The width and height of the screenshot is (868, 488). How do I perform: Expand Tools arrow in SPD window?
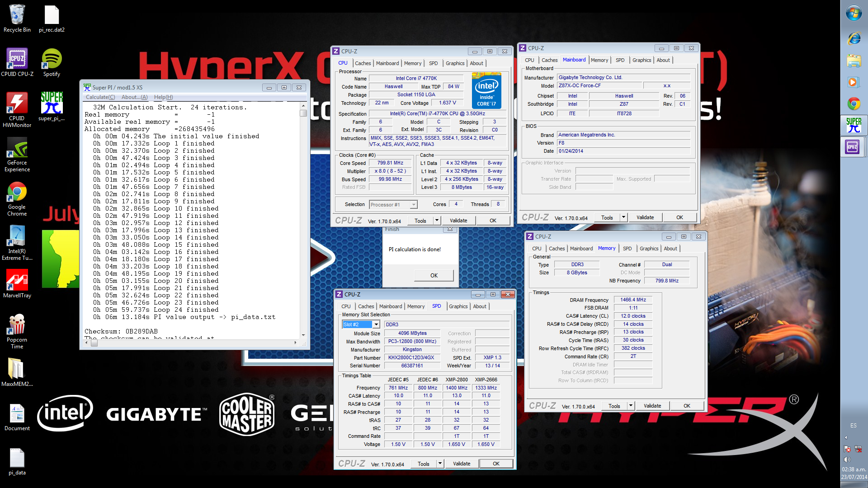coord(439,464)
